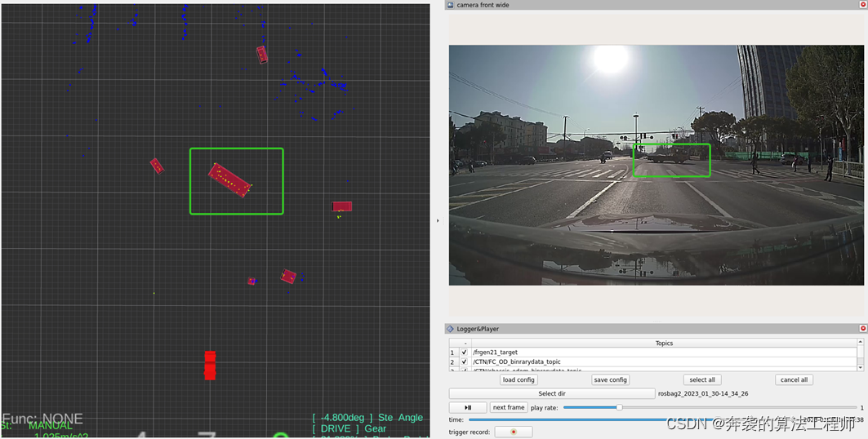Click the camera front wide video image

[x=656, y=166]
